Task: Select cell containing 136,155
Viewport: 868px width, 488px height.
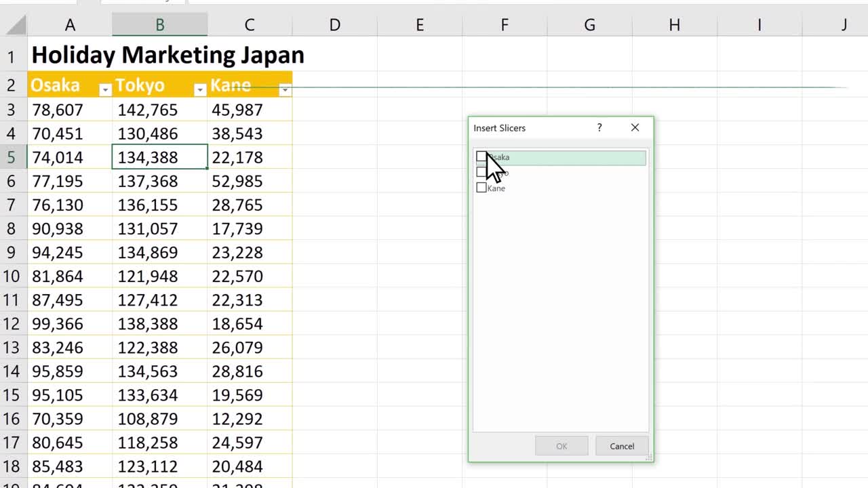Action: 159,205
